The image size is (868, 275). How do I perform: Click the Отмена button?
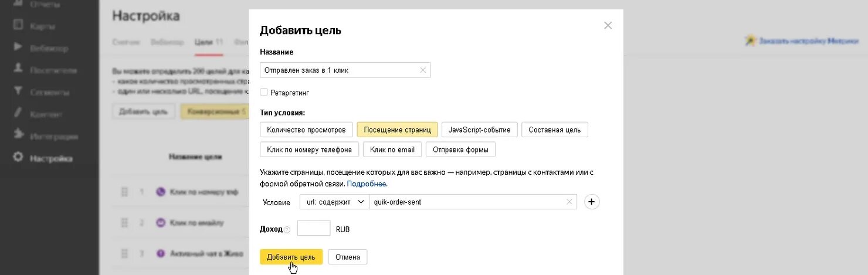(348, 257)
